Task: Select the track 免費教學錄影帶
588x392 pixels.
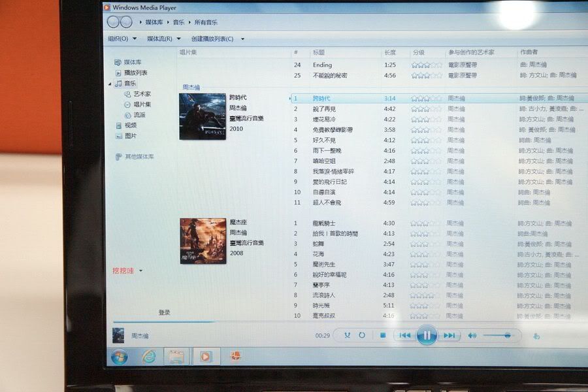Action: tap(333, 130)
